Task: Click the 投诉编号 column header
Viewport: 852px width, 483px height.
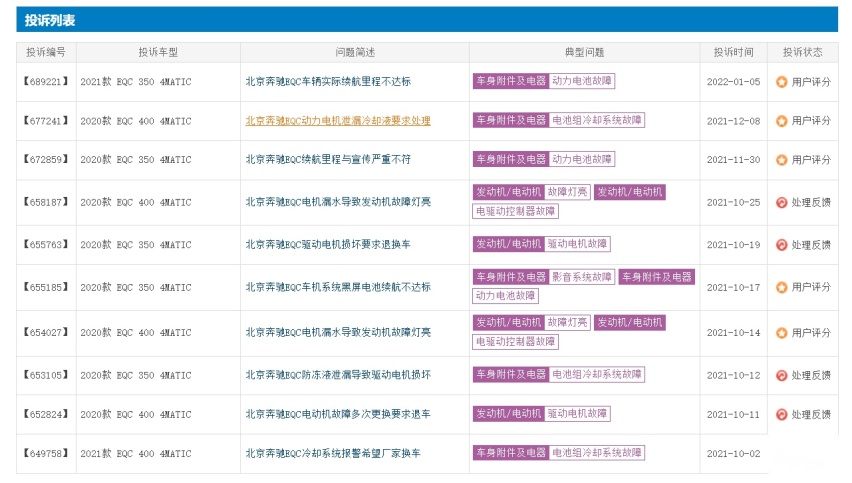Action: click(x=46, y=52)
